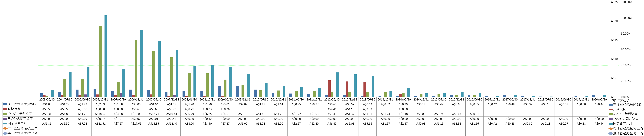Click the blue 有形固定資産(PP&E) swatch in the left table legend

(x=5, y=104)
